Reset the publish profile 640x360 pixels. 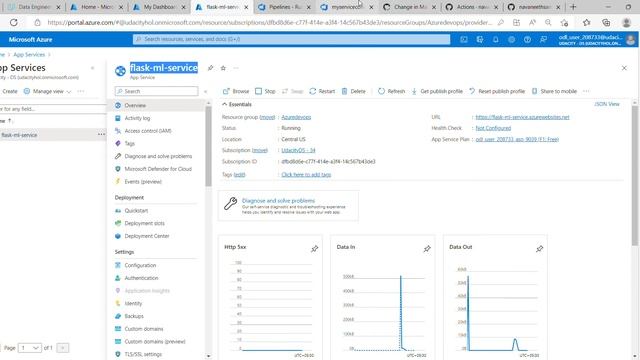click(497, 91)
